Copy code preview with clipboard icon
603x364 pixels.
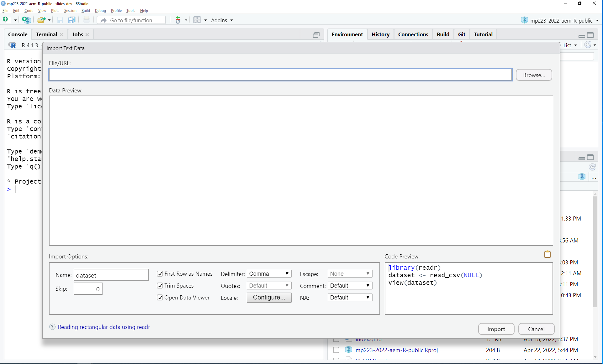click(547, 254)
